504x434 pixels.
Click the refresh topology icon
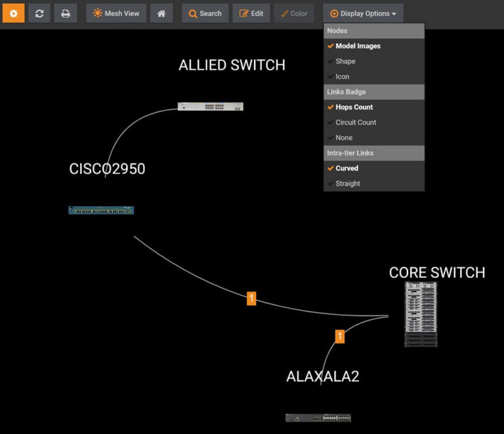point(39,13)
